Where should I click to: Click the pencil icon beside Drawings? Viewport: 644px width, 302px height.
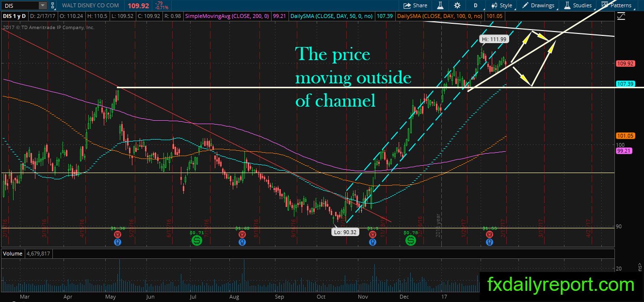[526, 5]
